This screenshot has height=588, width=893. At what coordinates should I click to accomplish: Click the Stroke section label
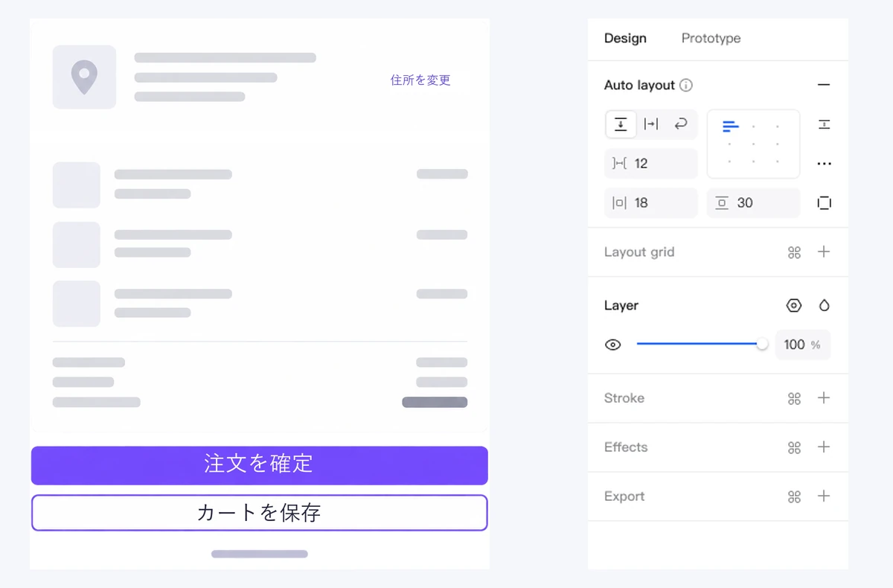[624, 397]
